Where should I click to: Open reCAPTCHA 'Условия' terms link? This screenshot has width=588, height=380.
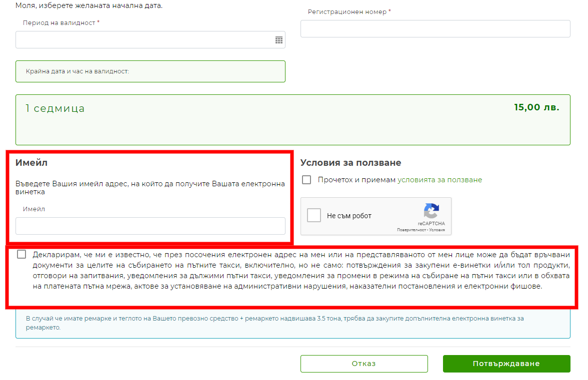[x=436, y=230]
